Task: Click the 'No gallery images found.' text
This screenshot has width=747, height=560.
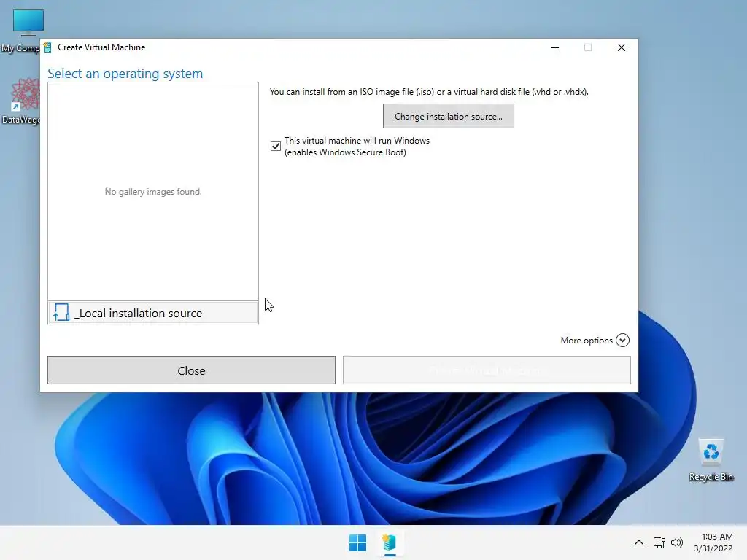Action: (153, 192)
